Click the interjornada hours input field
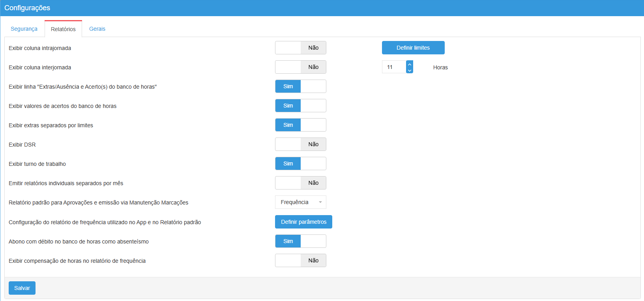This screenshot has height=301, width=644. (393, 67)
